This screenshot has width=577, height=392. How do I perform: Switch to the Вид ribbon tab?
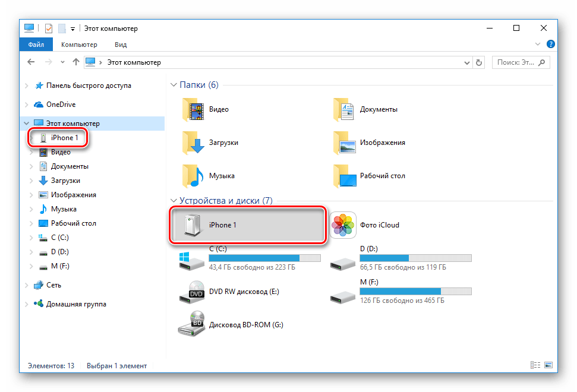click(x=121, y=45)
